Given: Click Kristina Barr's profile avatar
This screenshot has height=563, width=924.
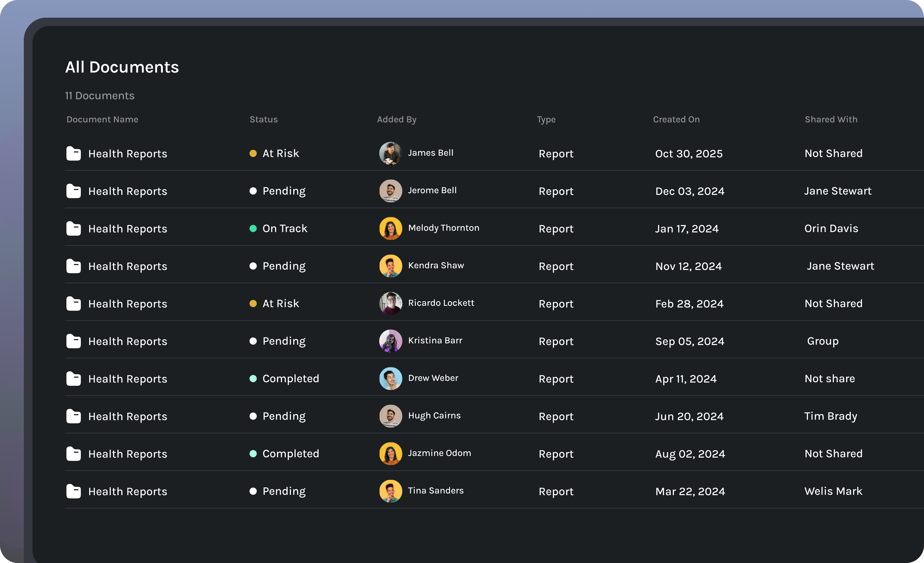Looking at the screenshot, I should tap(390, 341).
